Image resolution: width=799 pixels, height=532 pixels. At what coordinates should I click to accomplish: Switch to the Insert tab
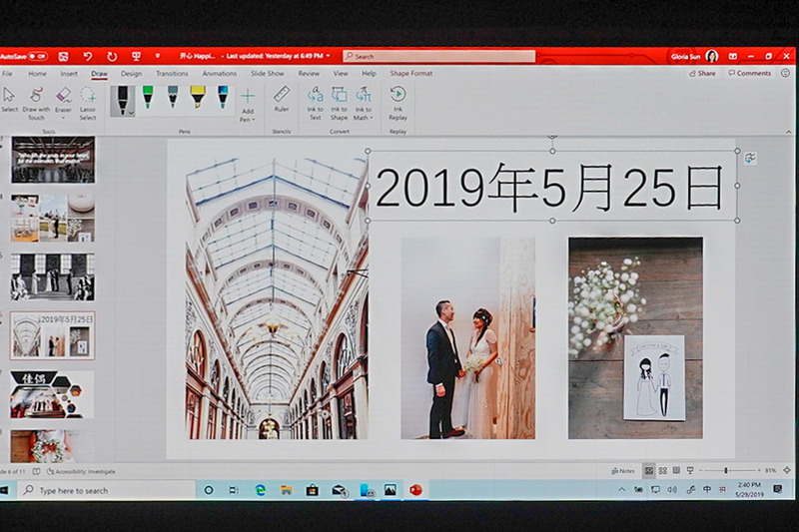pos(69,74)
